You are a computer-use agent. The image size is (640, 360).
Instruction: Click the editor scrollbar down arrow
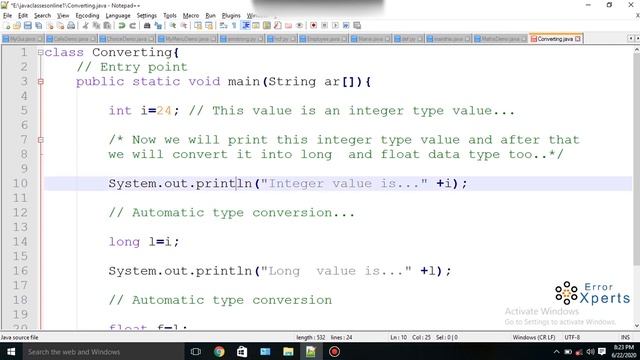[x=637, y=325]
